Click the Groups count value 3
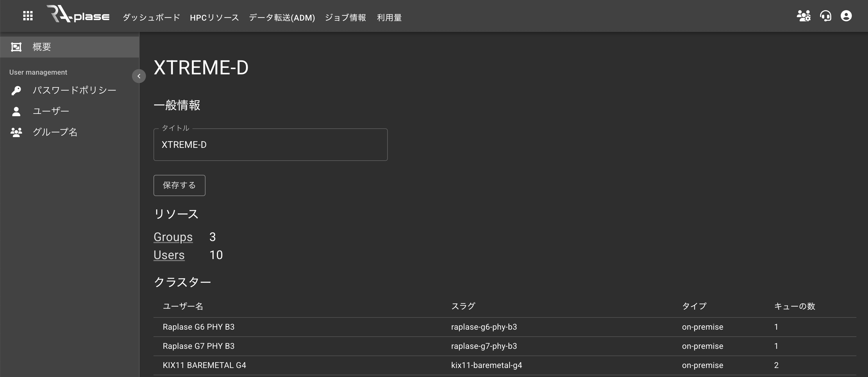 pyautogui.click(x=212, y=237)
